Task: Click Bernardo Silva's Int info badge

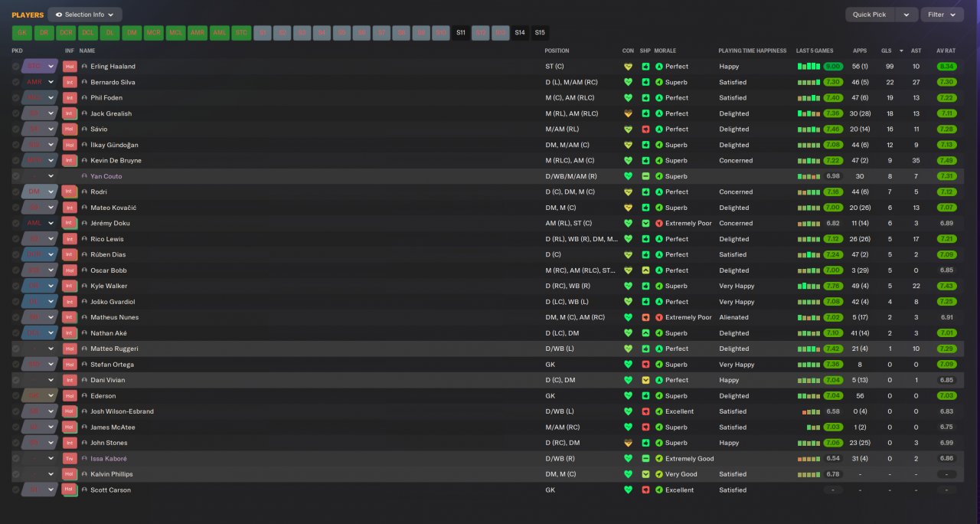Action: click(70, 82)
